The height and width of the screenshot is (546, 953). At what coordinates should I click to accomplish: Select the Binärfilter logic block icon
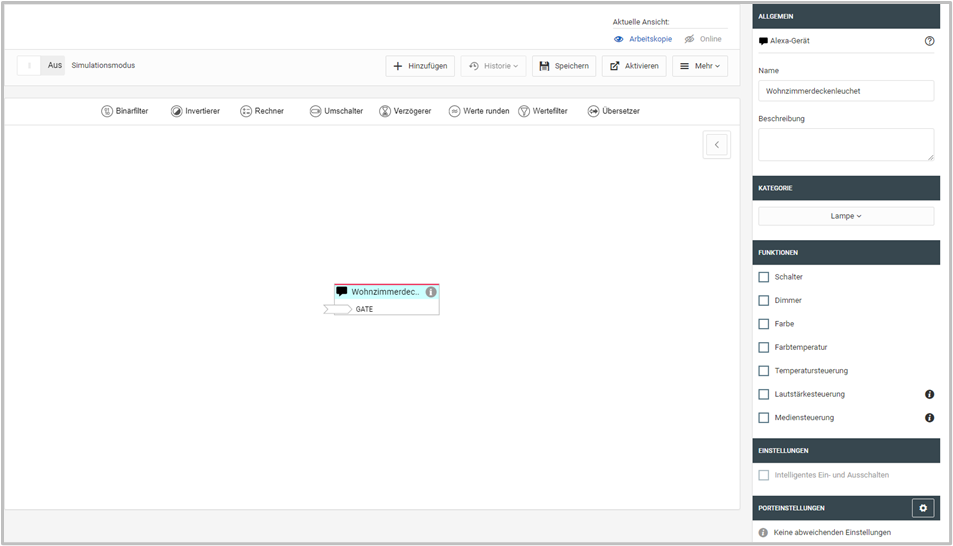tap(107, 111)
